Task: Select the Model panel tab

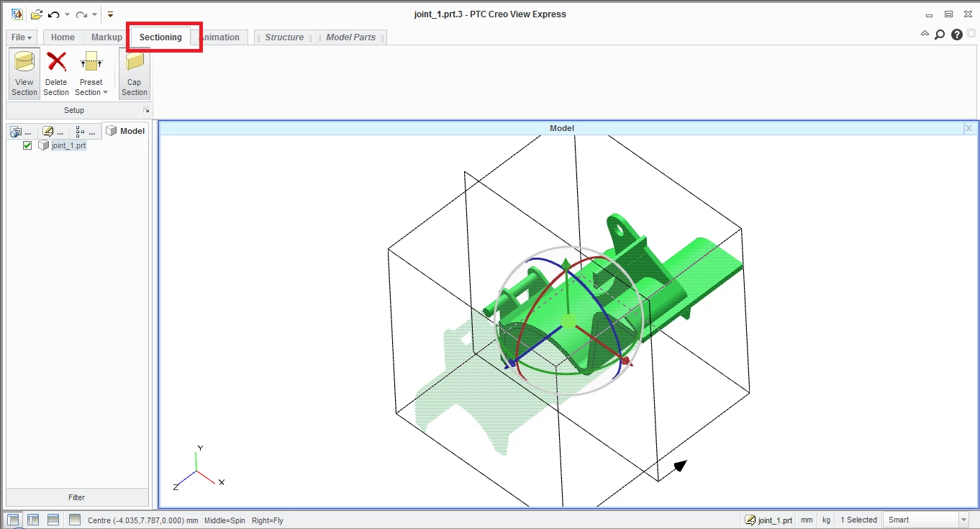Action: click(x=126, y=131)
